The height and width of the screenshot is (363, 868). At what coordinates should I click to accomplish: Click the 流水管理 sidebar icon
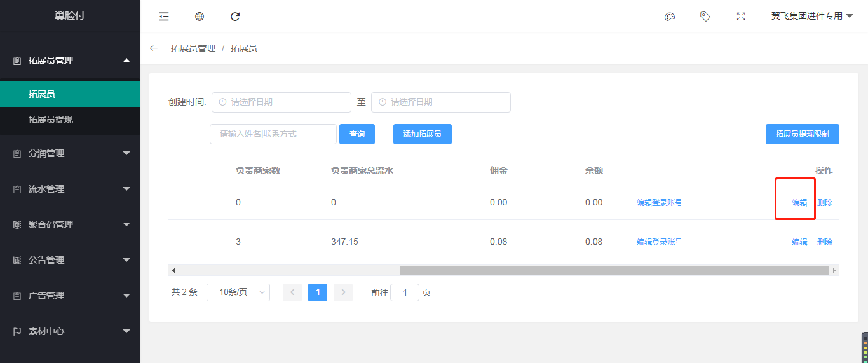click(17, 189)
